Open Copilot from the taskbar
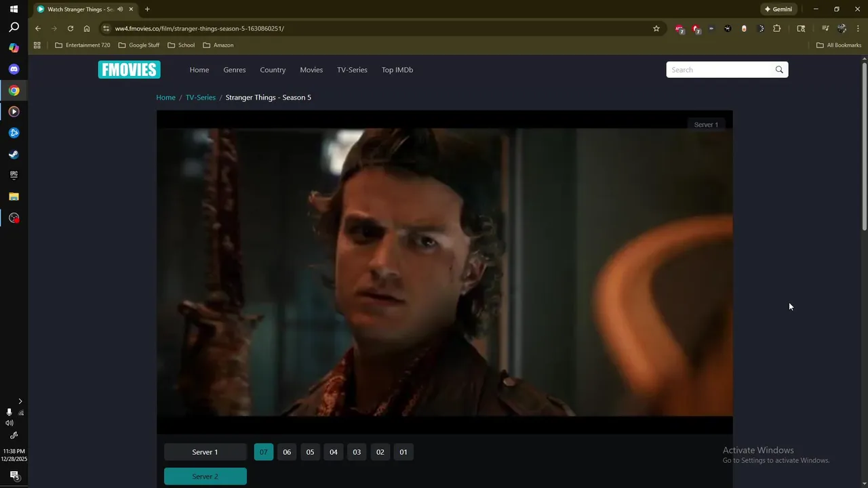 tap(14, 48)
